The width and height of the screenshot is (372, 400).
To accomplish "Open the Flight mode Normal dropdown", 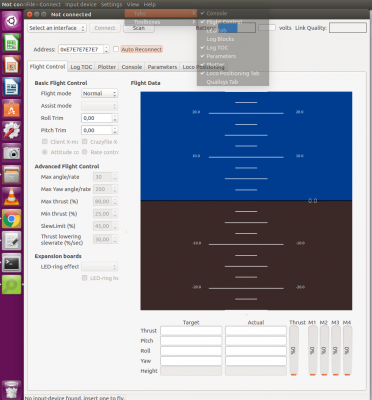I will pos(100,93).
